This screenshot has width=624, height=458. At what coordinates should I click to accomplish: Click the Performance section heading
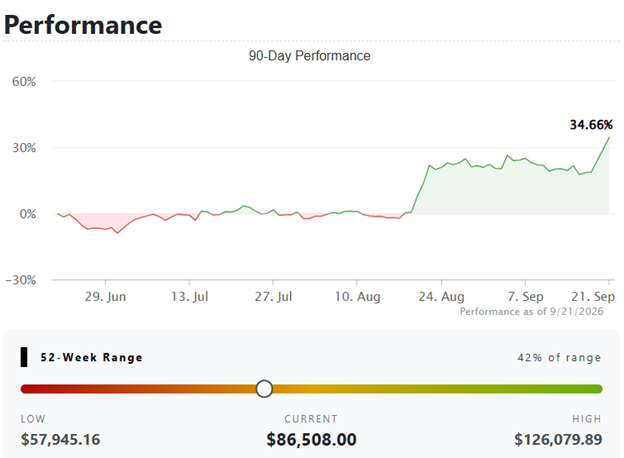point(83,25)
